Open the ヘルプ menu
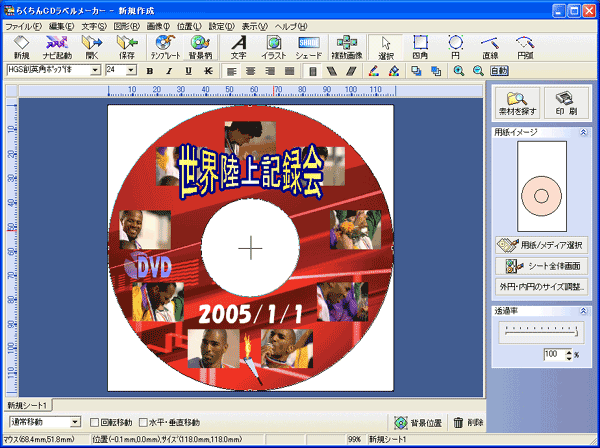The image size is (600, 448). point(291,26)
